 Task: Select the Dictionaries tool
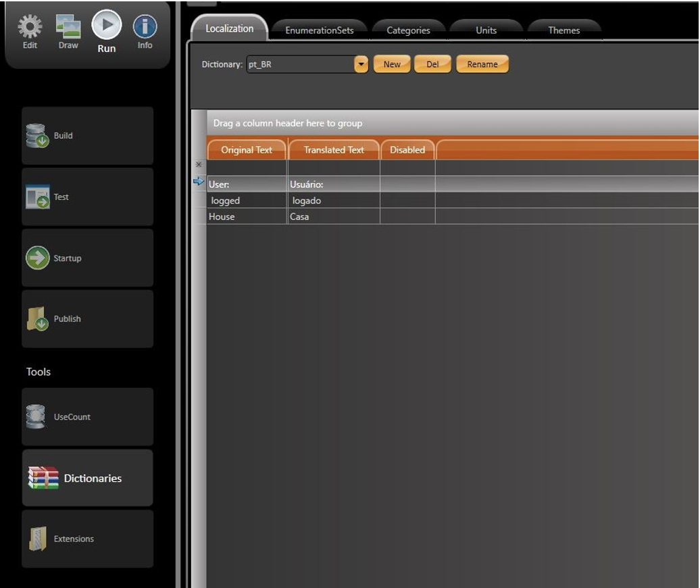pos(87,479)
